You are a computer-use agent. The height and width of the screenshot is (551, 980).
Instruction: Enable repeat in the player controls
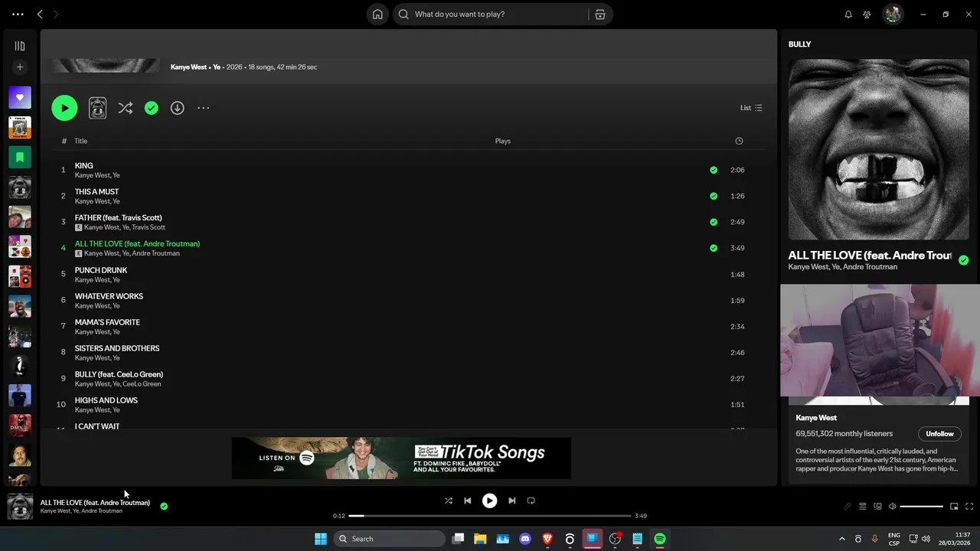click(531, 500)
